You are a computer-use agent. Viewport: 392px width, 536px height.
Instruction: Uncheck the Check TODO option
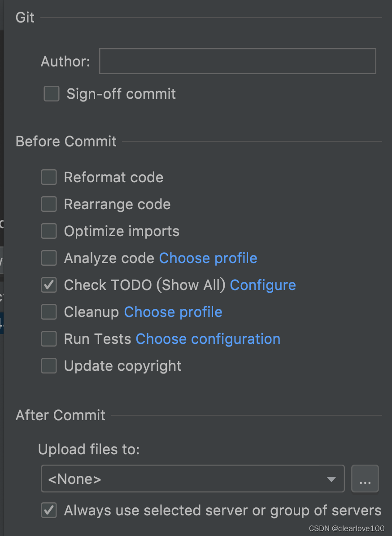click(49, 285)
